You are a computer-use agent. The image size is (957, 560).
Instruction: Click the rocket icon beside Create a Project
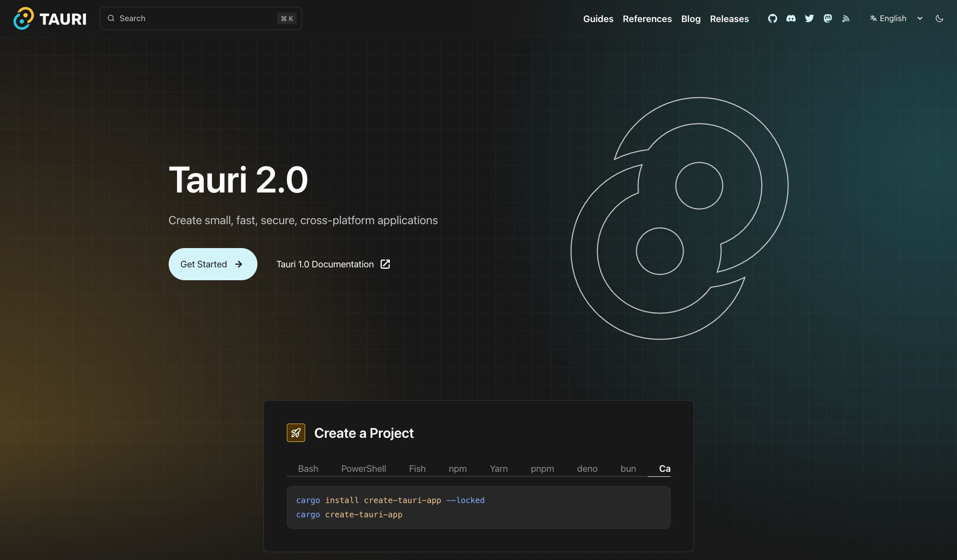click(296, 432)
